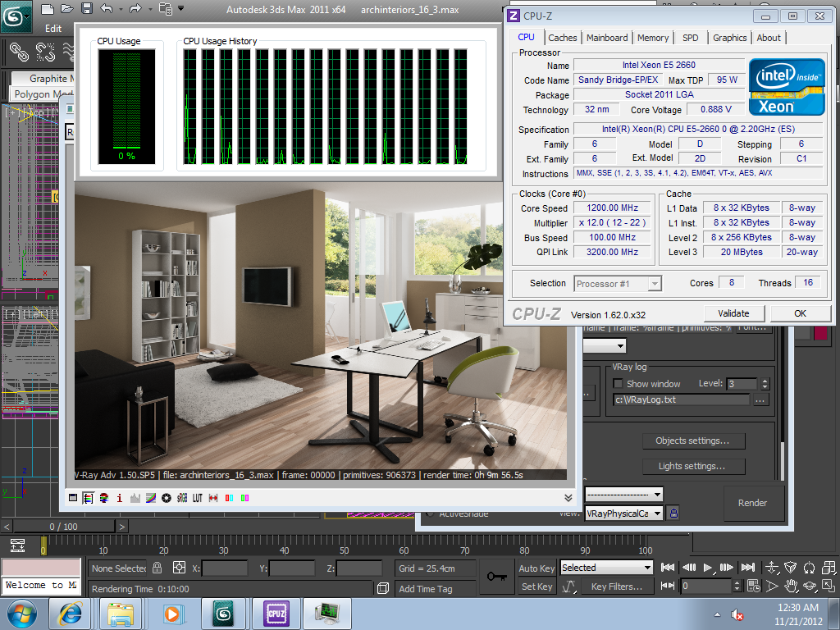
Task: Switch to the Caches tab in CPU-Z
Action: point(563,38)
